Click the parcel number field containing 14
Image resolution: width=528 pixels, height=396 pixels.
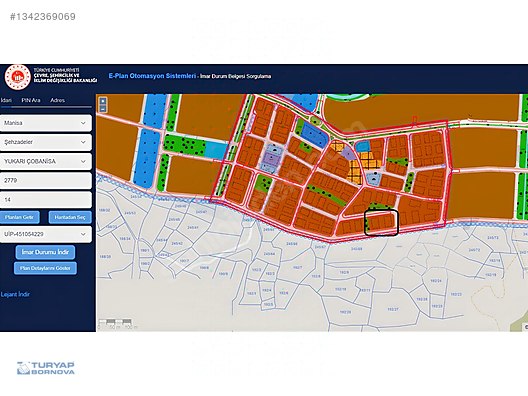tap(46, 200)
